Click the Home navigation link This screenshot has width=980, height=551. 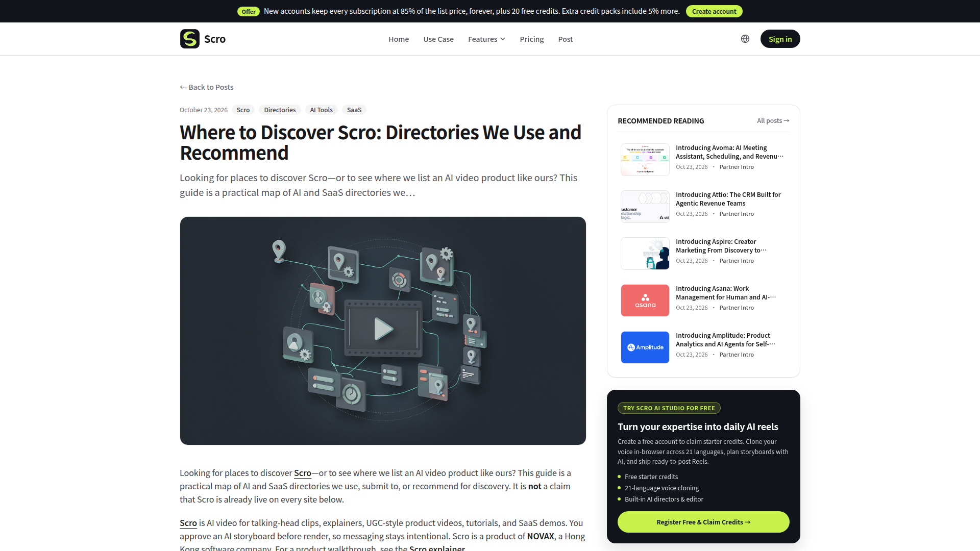[399, 39]
